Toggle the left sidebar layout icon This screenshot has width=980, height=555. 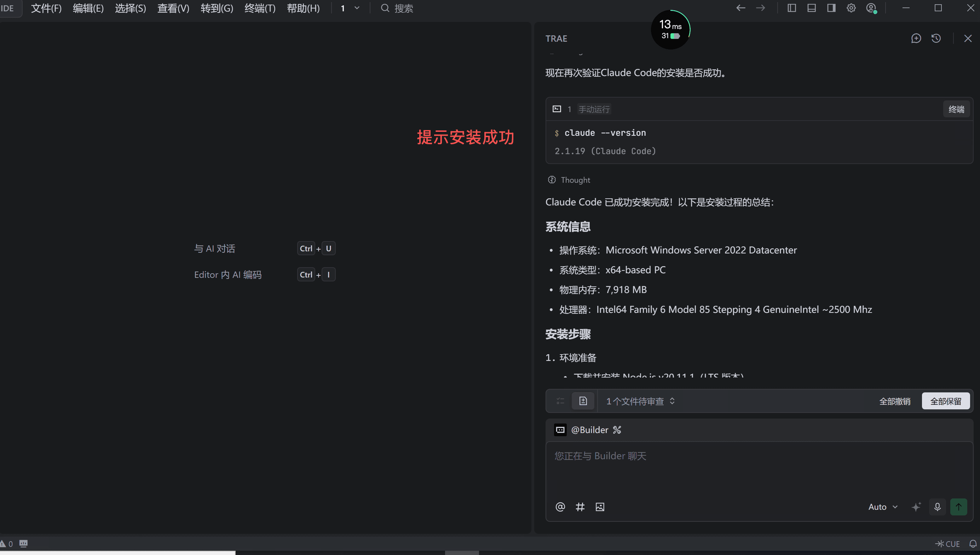point(791,8)
